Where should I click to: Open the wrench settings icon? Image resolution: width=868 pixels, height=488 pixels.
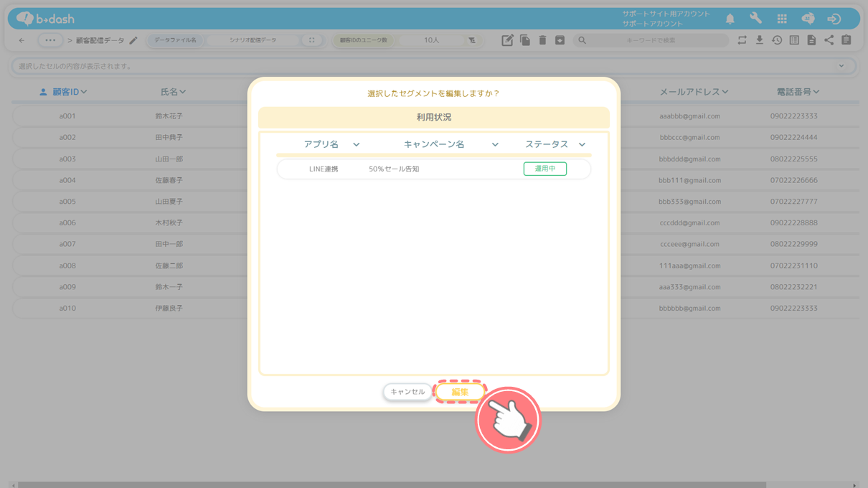click(756, 19)
